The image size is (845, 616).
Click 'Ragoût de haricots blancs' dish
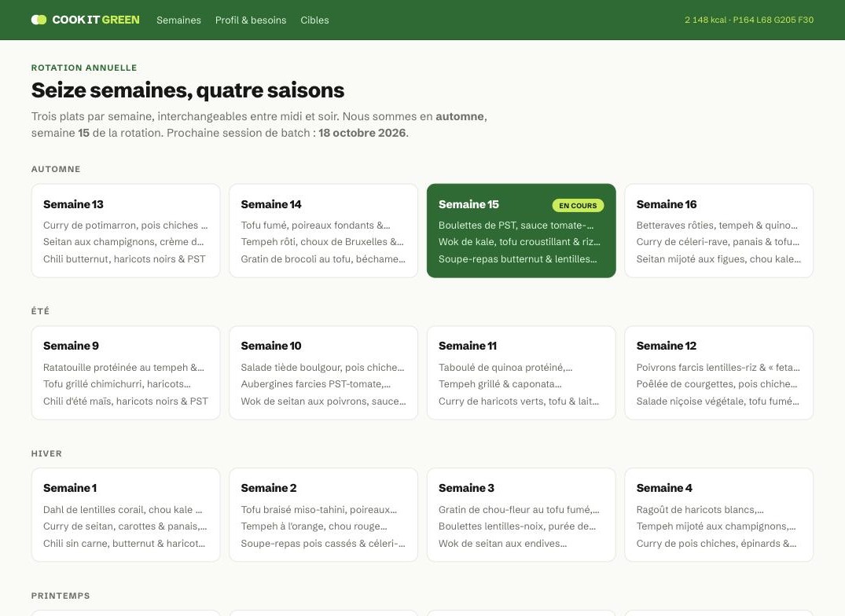pyautogui.click(x=700, y=509)
